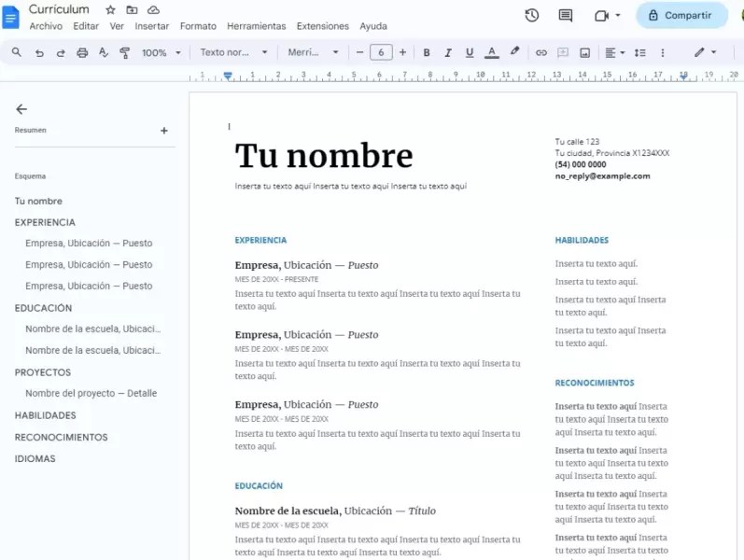
Task: Toggle italic formatting
Action: (x=448, y=52)
